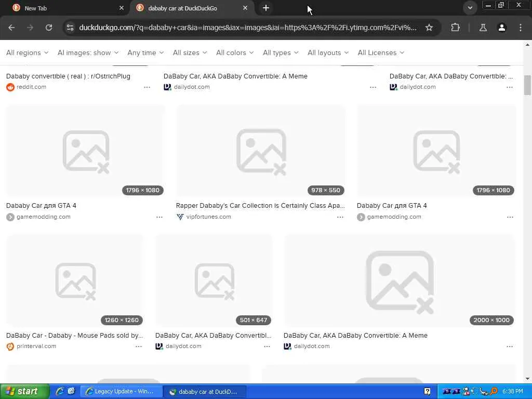Click the reddit.com favicon

coord(10,87)
